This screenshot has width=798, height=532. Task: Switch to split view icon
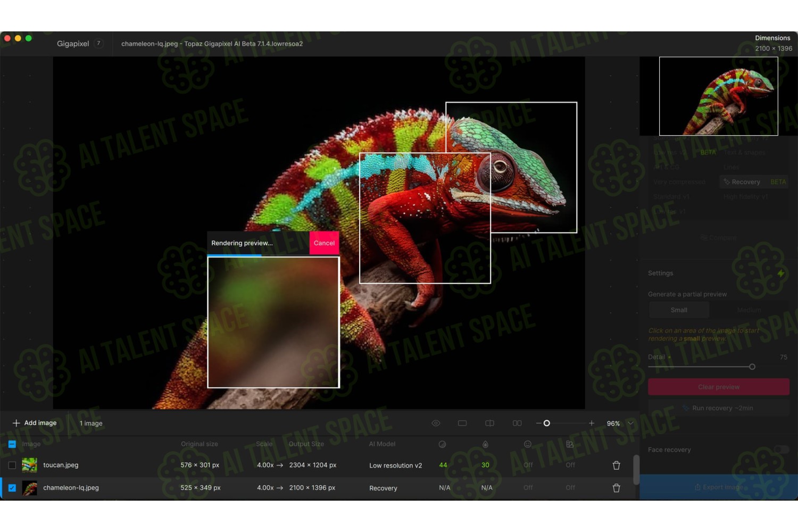click(489, 423)
